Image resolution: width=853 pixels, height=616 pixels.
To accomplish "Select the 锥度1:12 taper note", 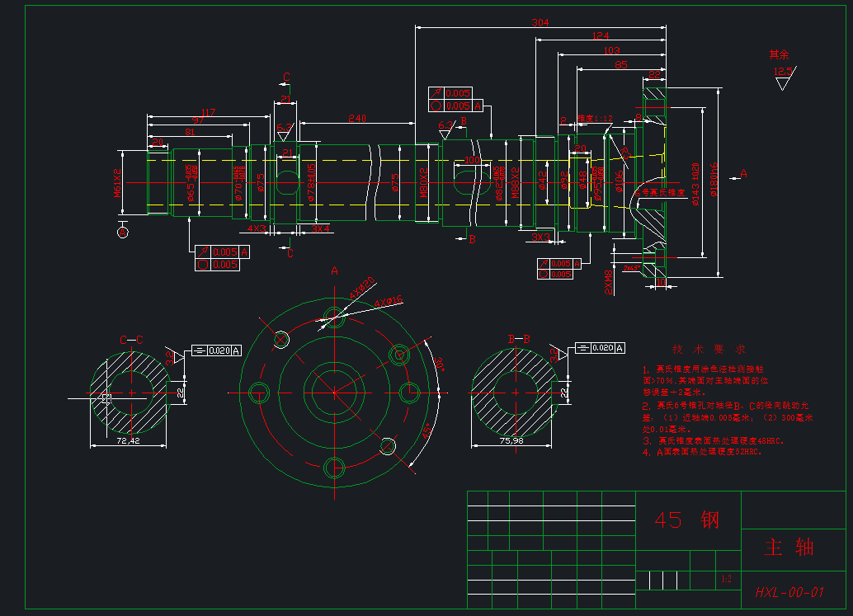I will point(595,118).
